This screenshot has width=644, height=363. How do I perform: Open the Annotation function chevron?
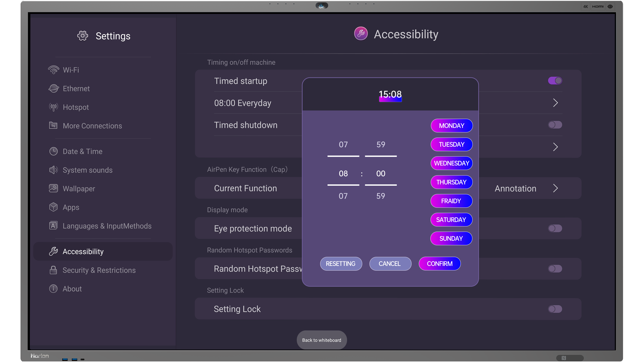coord(555,188)
